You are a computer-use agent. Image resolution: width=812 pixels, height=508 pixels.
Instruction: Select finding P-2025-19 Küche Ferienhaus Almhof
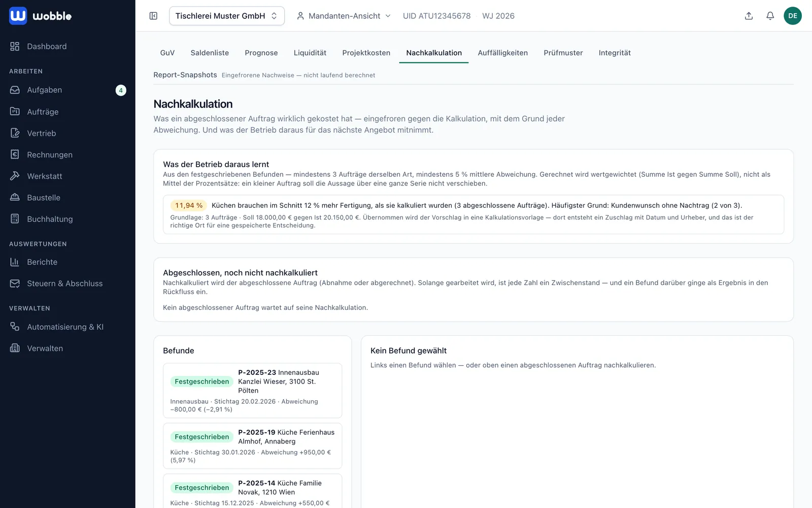tap(253, 446)
